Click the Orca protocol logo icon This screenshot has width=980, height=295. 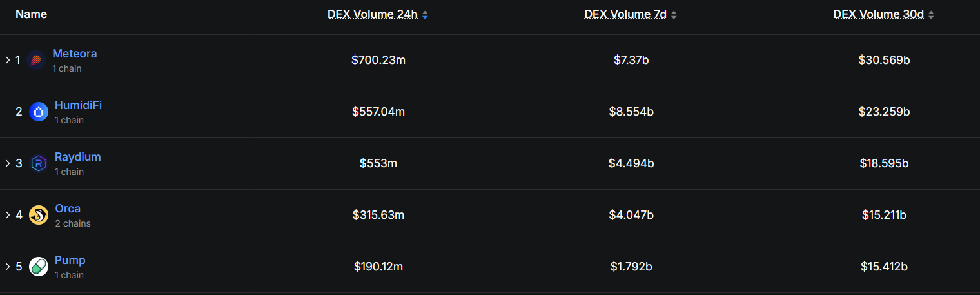[39, 215]
